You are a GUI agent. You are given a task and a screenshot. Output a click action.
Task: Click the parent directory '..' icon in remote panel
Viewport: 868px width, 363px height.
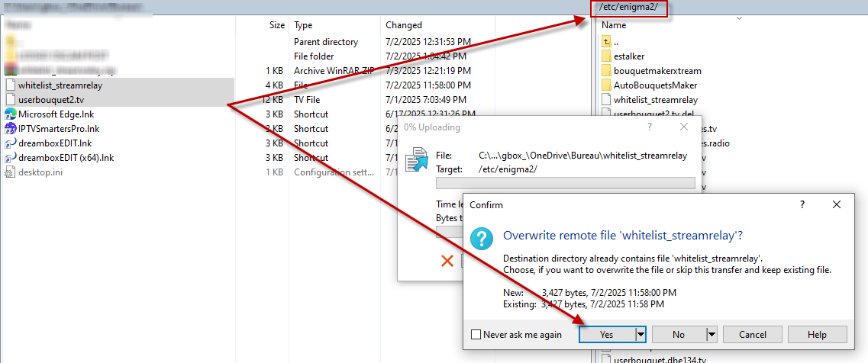606,41
